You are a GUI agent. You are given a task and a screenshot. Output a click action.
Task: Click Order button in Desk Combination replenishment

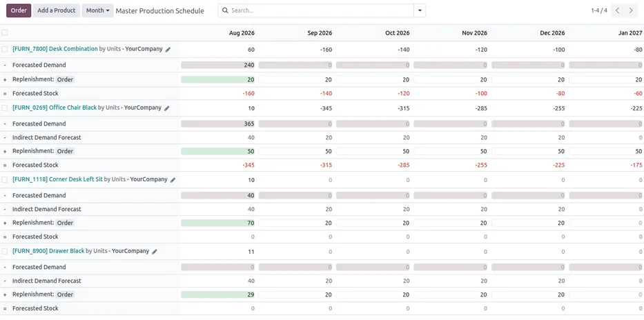pos(65,79)
